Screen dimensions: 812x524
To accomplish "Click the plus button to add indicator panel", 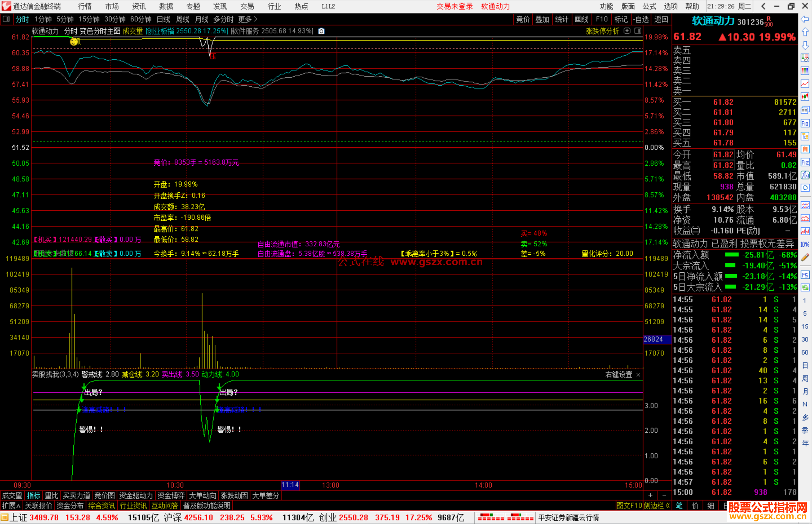I will click(650, 495).
